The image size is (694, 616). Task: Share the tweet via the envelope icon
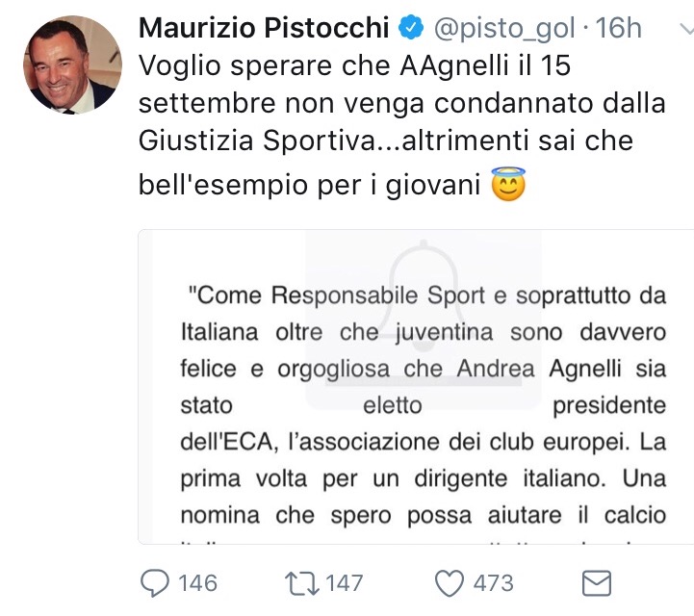click(x=598, y=582)
